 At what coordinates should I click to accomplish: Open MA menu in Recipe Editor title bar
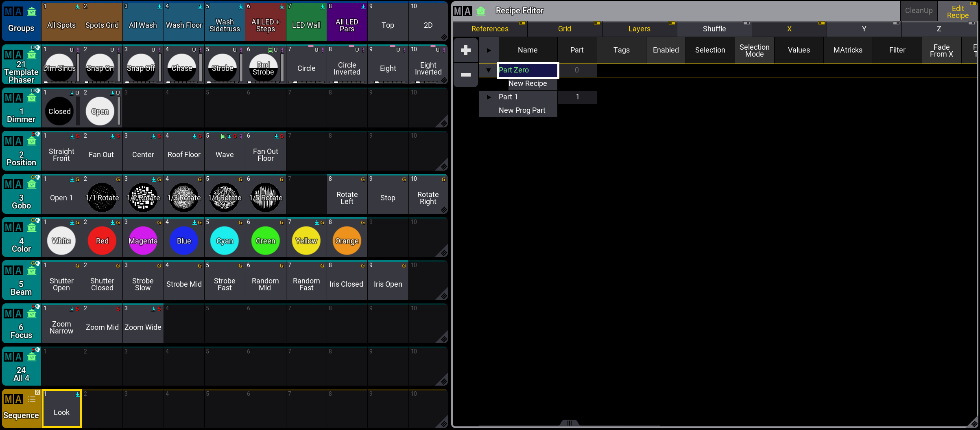click(x=463, y=11)
